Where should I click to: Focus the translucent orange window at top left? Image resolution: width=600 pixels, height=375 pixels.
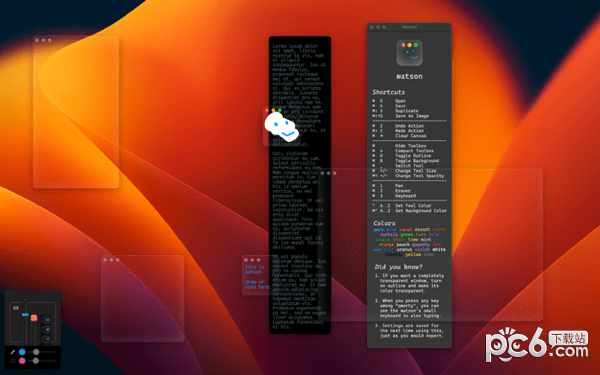(76, 112)
